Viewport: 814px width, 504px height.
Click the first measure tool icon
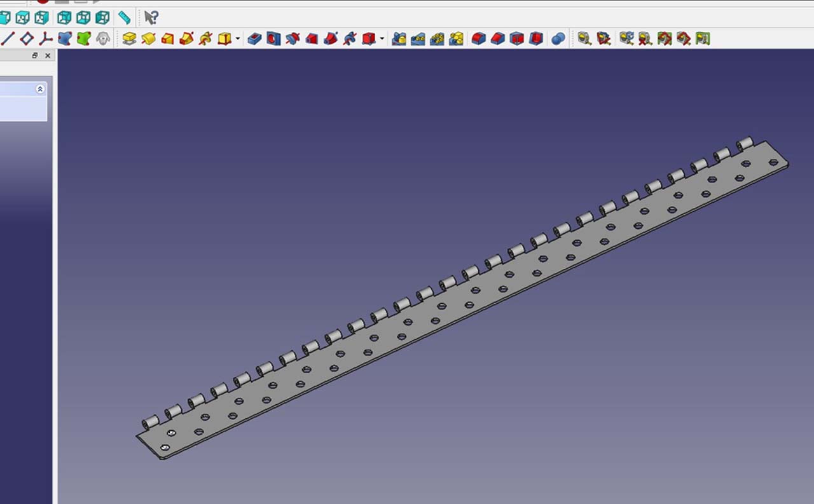click(x=584, y=39)
